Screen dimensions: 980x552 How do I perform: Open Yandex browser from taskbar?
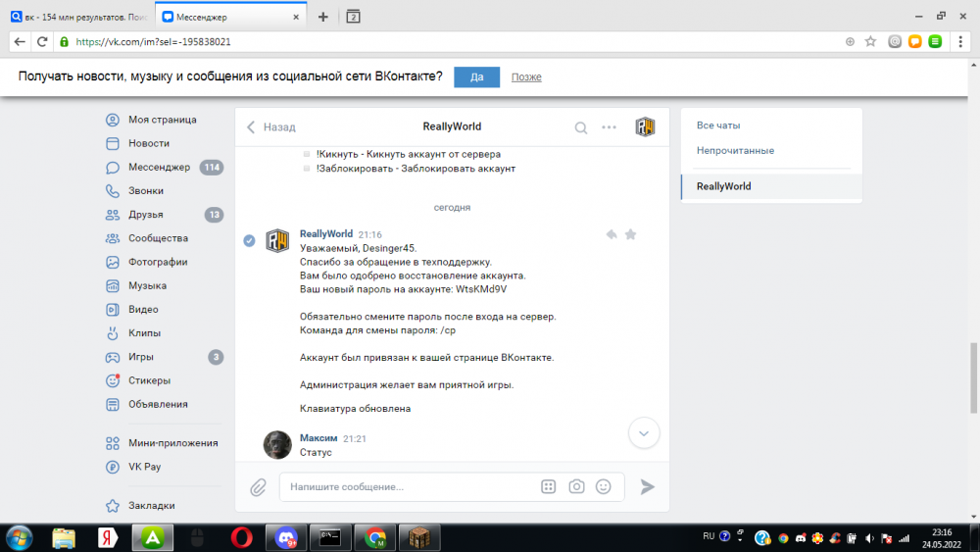[x=108, y=537]
